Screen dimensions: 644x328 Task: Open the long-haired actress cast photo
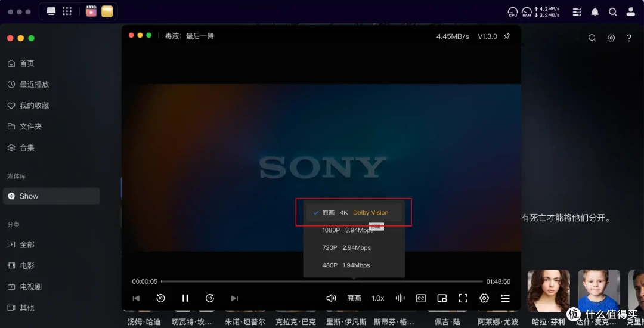[x=549, y=290]
